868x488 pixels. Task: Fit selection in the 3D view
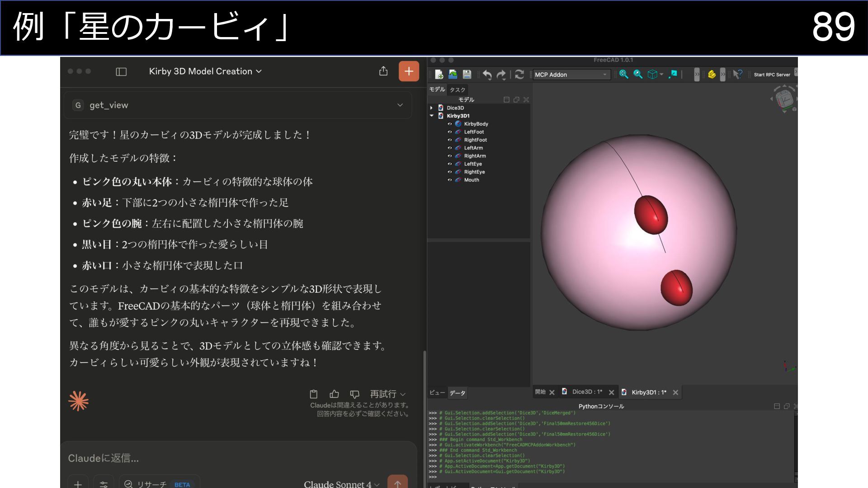[x=638, y=75]
